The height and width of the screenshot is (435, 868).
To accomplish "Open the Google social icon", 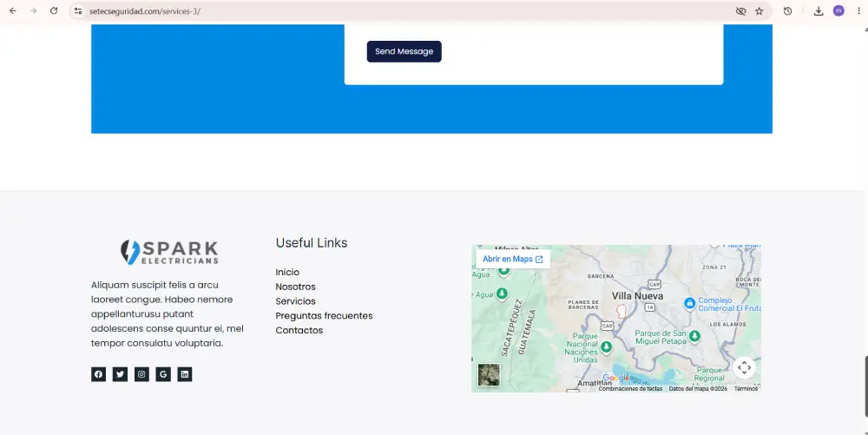I will 163,374.
